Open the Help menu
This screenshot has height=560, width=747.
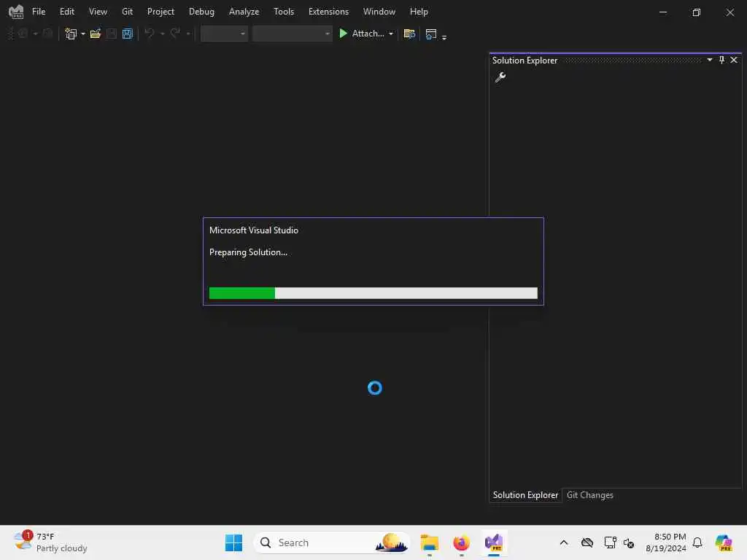(419, 12)
